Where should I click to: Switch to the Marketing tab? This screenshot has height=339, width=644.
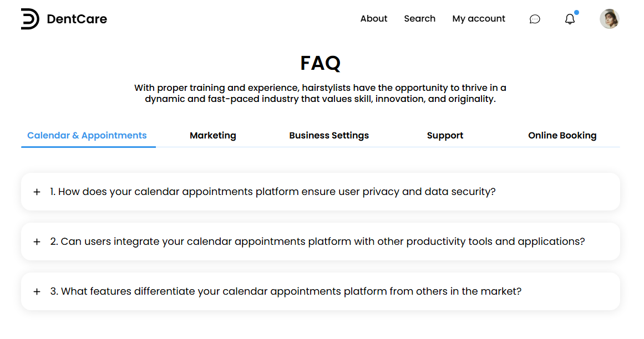pyautogui.click(x=213, y=135)
